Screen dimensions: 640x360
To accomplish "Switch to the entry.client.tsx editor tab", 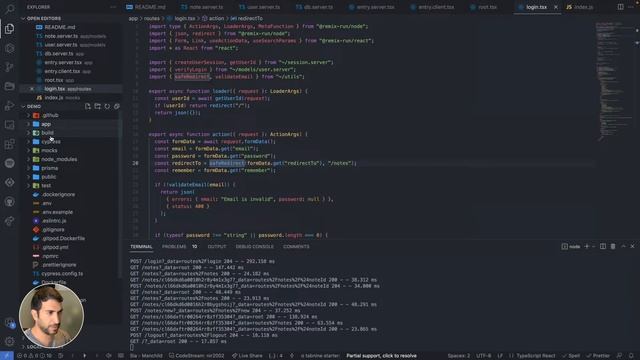I will [x=433, y=7].
